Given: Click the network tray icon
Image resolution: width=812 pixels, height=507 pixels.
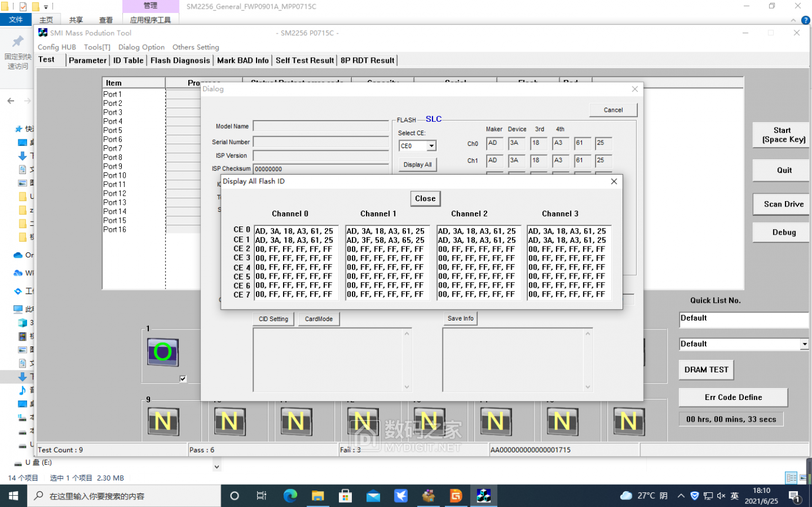Looking at the screenshot, I should click(708, 495).
